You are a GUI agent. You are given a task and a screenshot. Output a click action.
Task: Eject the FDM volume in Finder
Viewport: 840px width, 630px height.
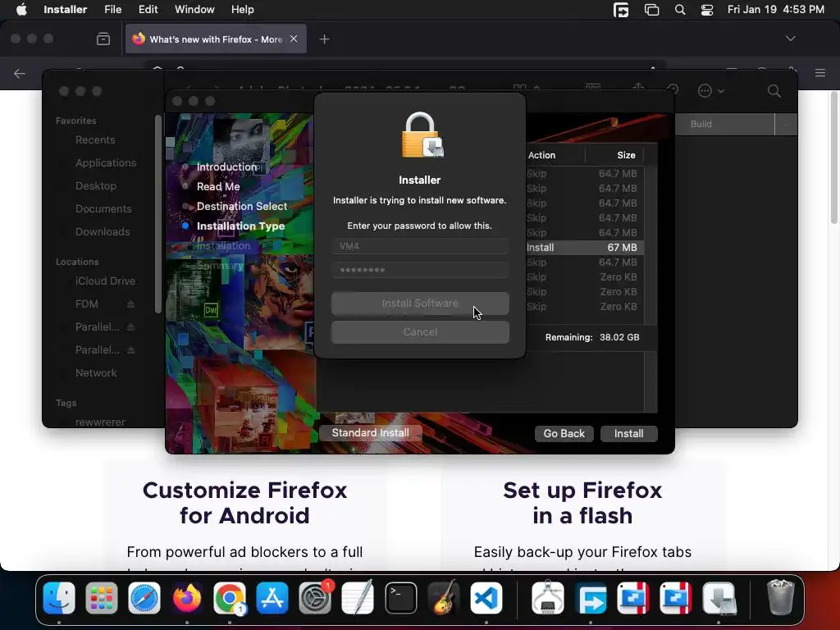[x=130, y=304]
